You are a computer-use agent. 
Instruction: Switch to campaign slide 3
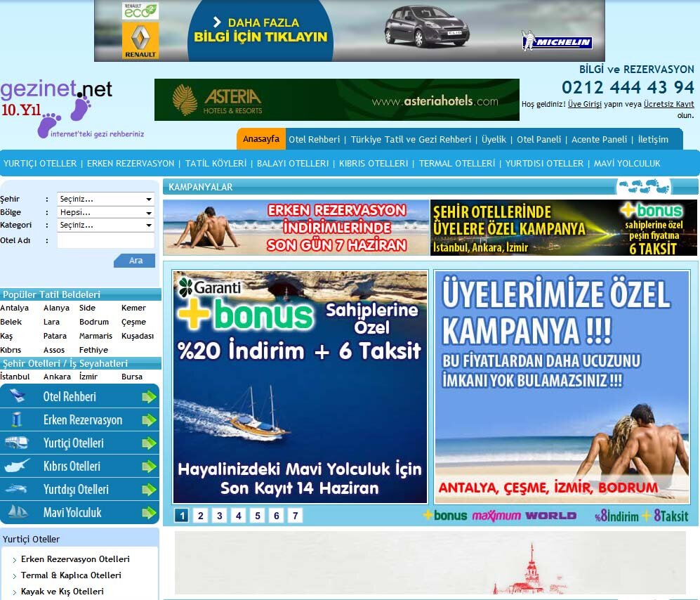pyautogui.click(x=220, y=516)
